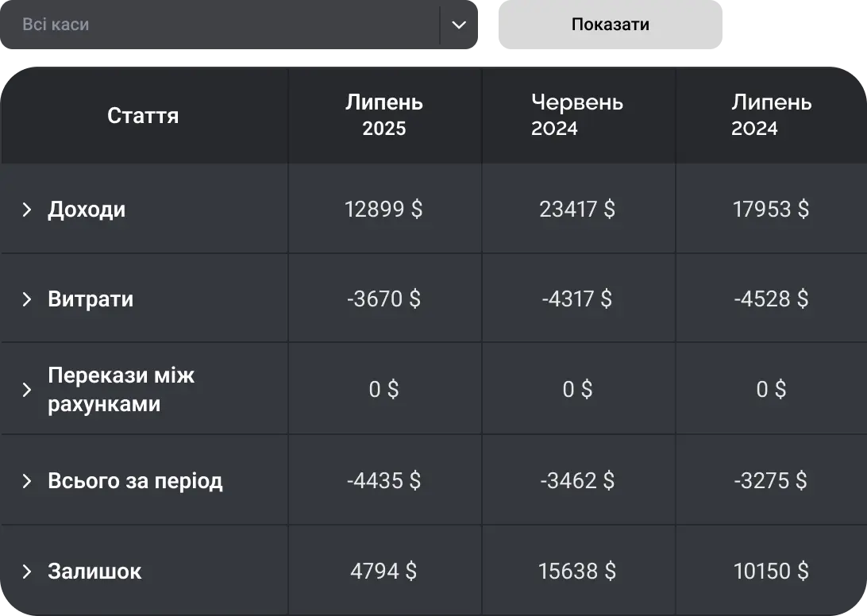
Task: Select the "Червень 2024" column header
Action: 577,115
